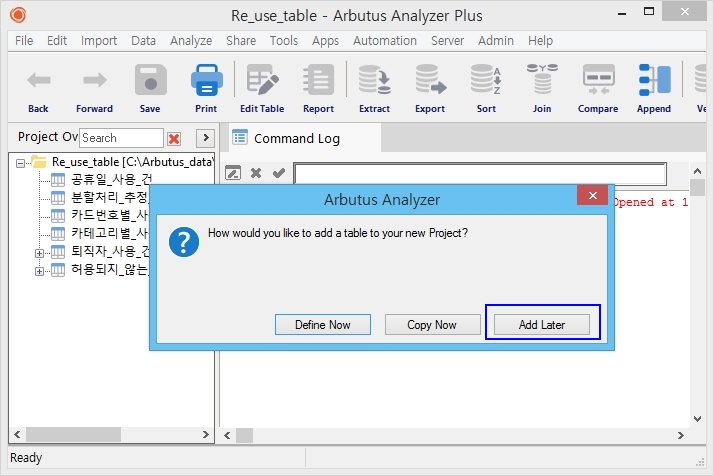Open the Data menu
The image size is (714, 476).
click(143, 41)
